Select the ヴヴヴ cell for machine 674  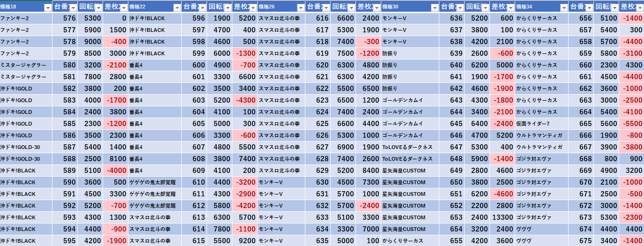pyautogui.click(x=541, y=229)
